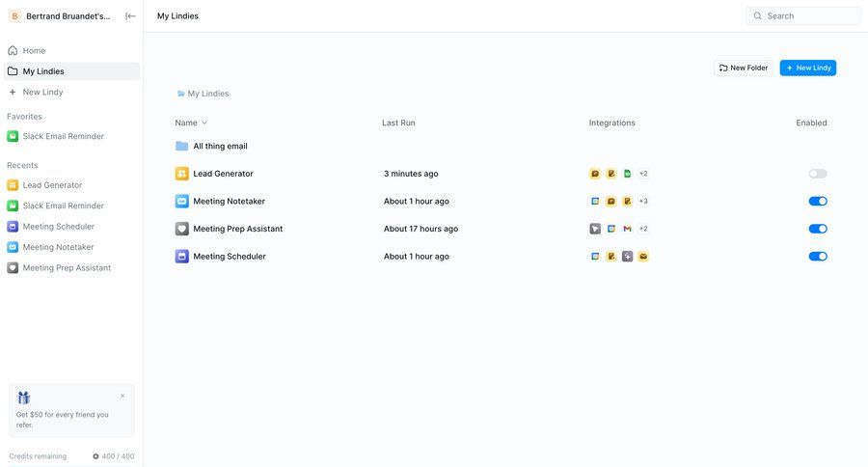Click the gift icon in the referral banner
868x467 pixels.
click(24, 398)
